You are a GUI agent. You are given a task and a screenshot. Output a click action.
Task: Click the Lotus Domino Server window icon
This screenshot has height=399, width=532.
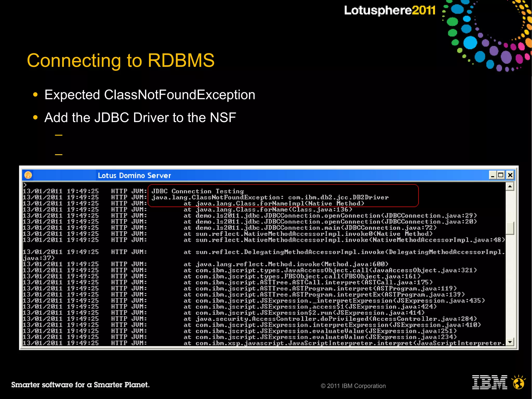pyautogui.click(x=28, y=175)
